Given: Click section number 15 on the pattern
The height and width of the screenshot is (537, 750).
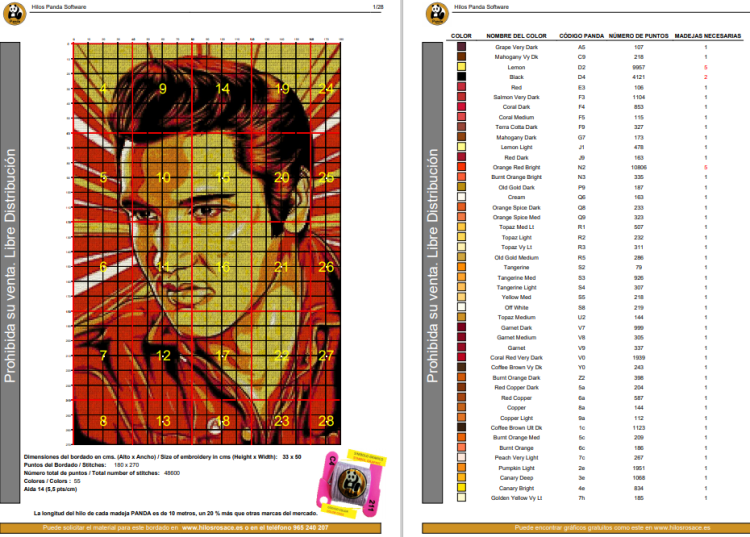Looking at the screenshot, I should tap(222, 177).
